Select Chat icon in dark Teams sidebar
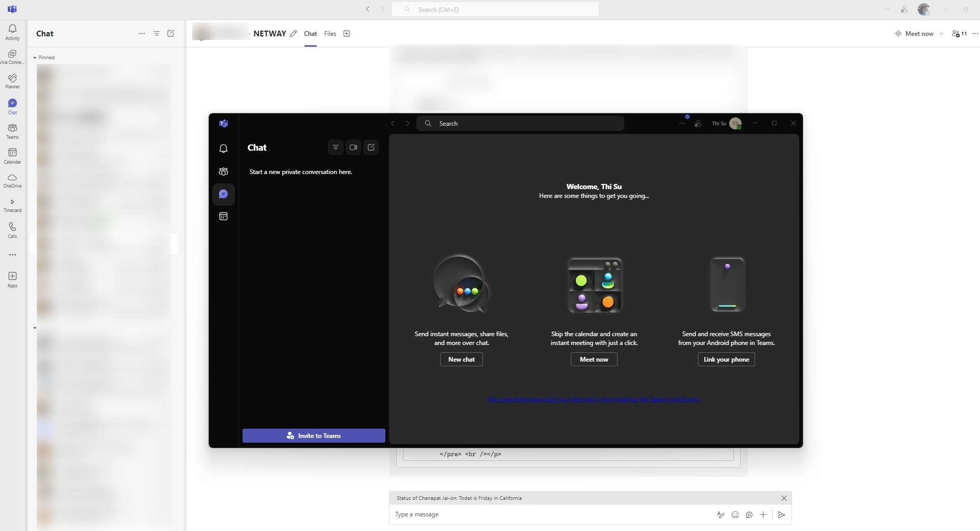Viewport: 980px width, 531px height. (x=223, y=194)
